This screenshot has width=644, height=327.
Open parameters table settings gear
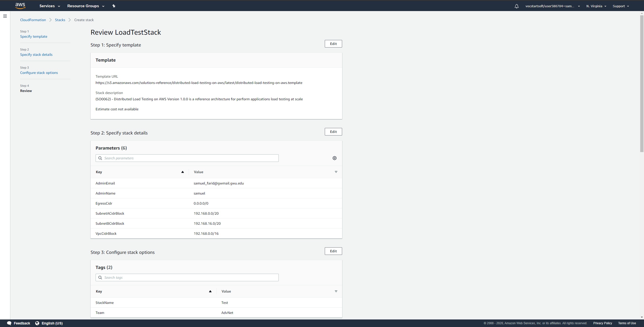(x=335, y=158)
